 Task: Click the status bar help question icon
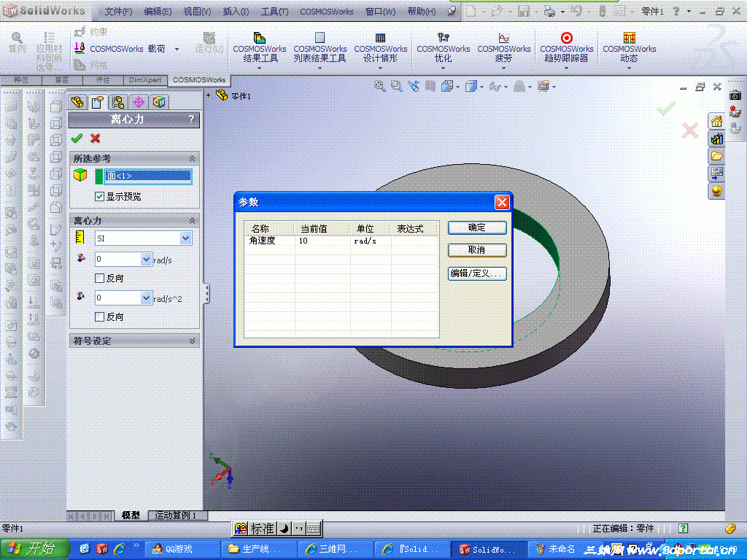(683, 528)
